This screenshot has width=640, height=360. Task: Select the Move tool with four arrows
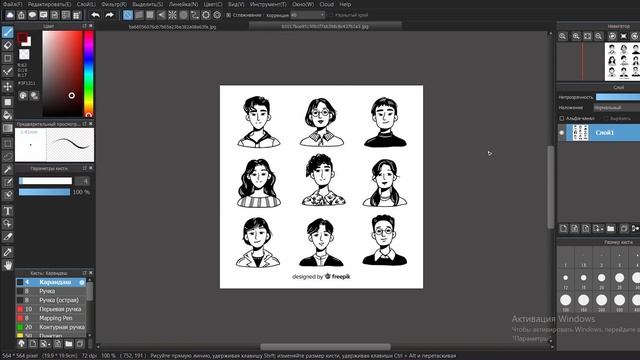(8, 87)
